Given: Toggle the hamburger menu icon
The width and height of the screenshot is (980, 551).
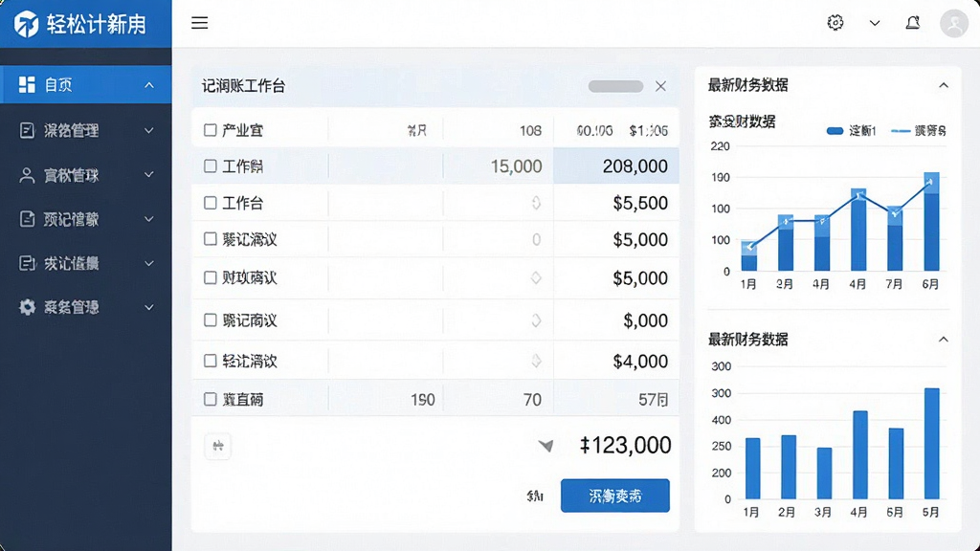Looking at the screenshot, I should click(199, 23).
